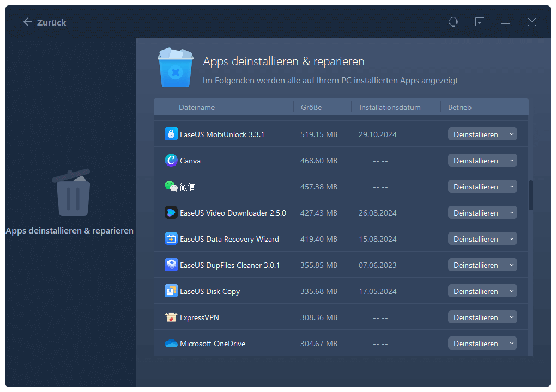Select the EaseUS Video Downloader 2.5.0 name
The height and width of the screenshot is (392, 556).
233,213
